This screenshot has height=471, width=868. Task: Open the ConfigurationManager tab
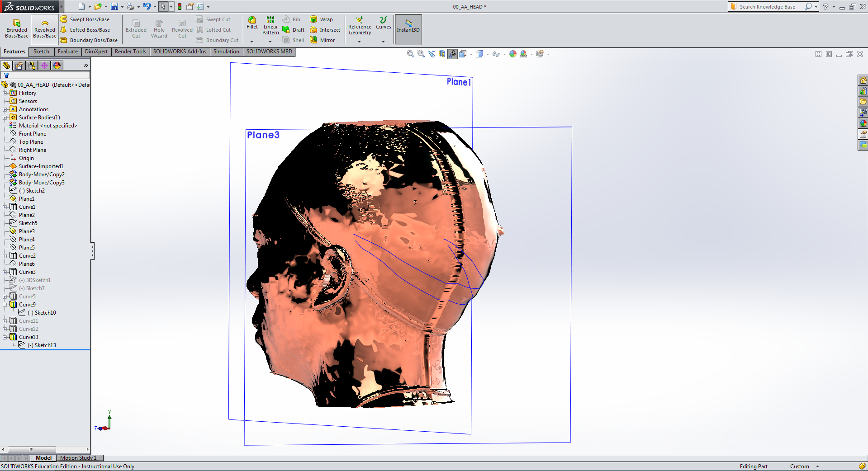(32, 66)
